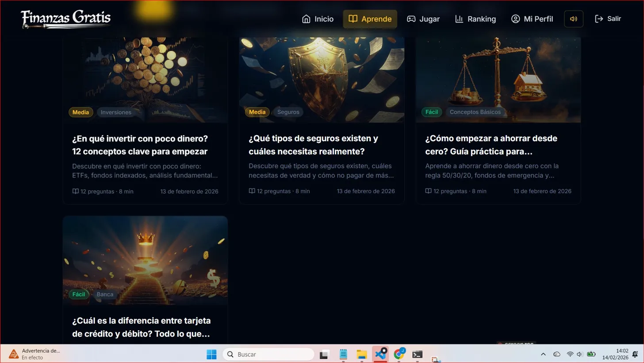Click the Jugar game controller icon

(410, 19)
